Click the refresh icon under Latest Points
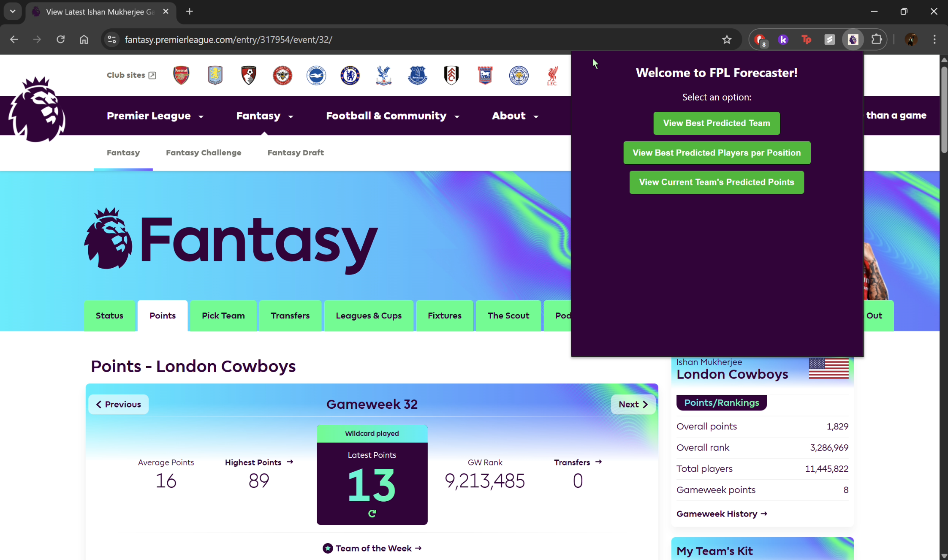948x560 pixels. (x=372, y=514)
